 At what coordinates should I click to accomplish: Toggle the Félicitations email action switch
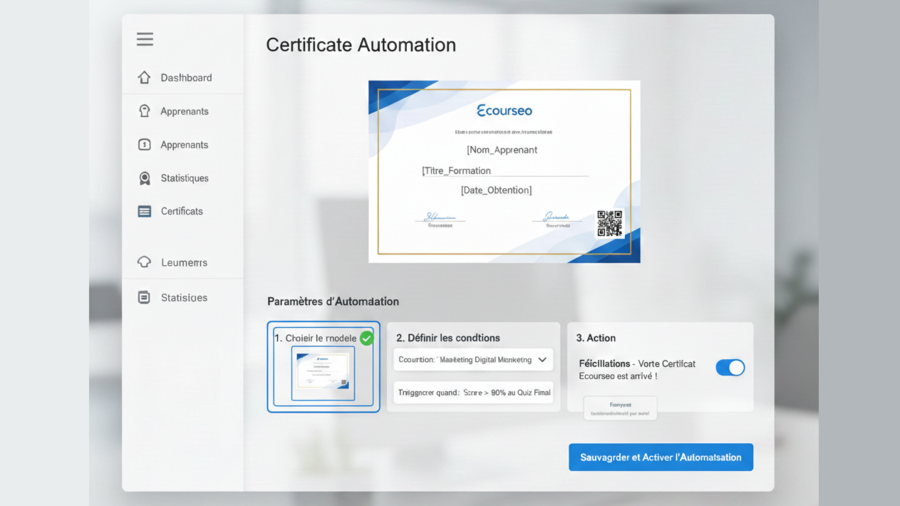(730, 368)
